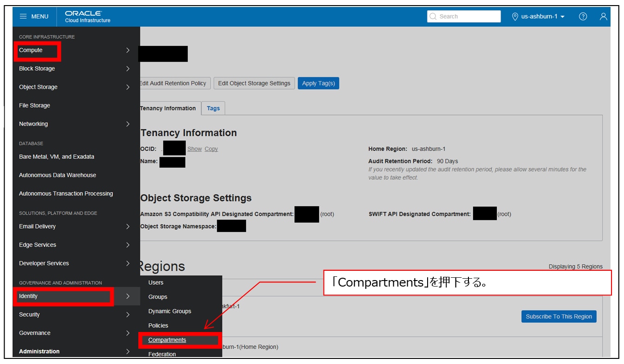This screenshot has height=364, width=624.
Task: Expand the Developer Services submenu chevron
Action: click(x=128, y=263)
